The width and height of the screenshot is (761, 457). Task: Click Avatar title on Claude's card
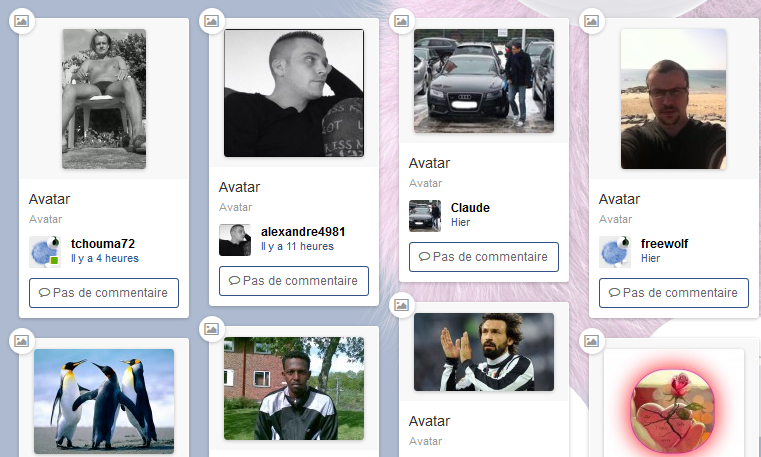(429, 163)
